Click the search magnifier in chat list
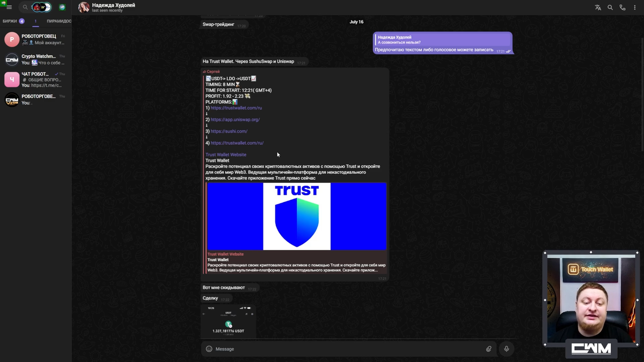This screenshot has height=362, width=644. [x=25, y=8]
